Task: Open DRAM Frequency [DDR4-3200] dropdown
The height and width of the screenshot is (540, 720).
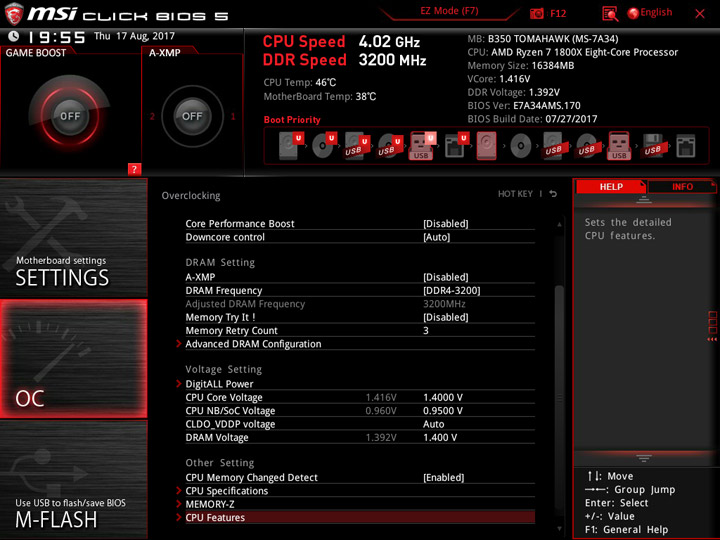Action: pos(451,291)
